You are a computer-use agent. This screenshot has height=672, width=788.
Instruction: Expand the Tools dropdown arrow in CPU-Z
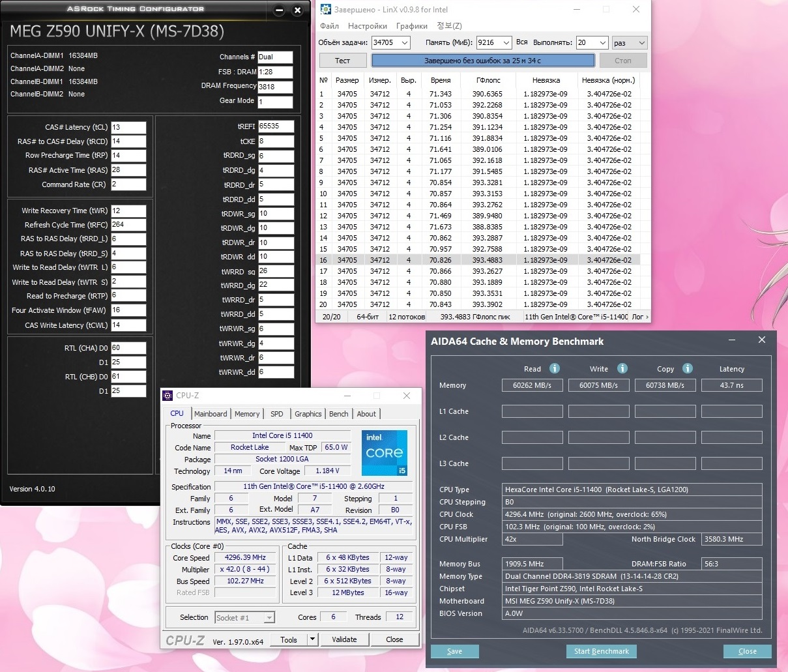pyautogui.click(x=312, y=639)
